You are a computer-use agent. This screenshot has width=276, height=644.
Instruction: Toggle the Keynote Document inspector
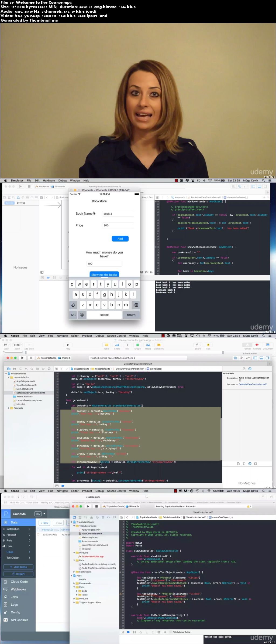268,345
